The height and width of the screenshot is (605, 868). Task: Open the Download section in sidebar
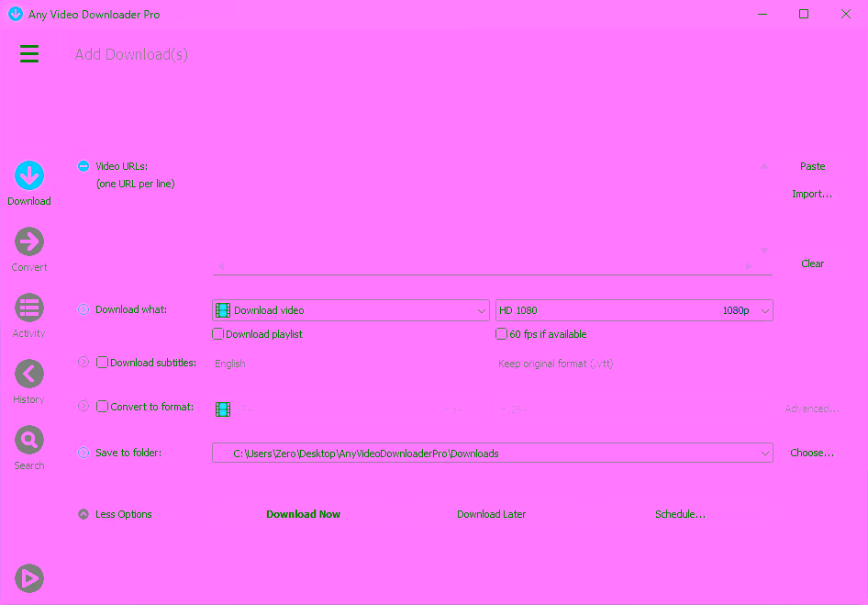tap(29, 184)
